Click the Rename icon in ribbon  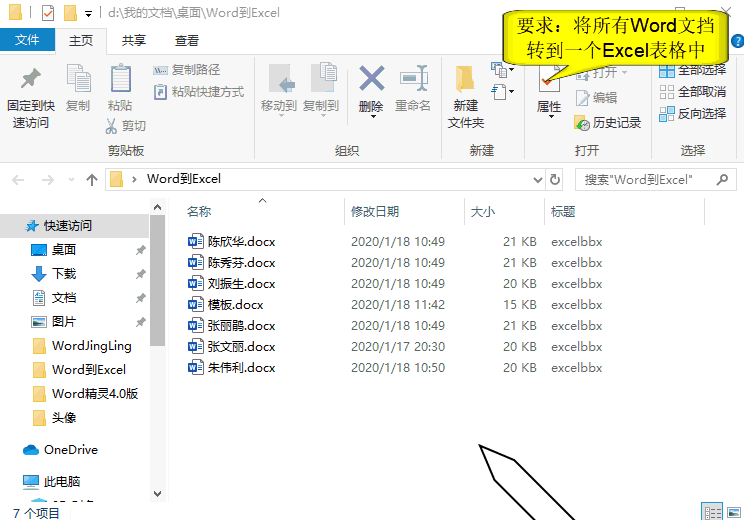(413, 79)
